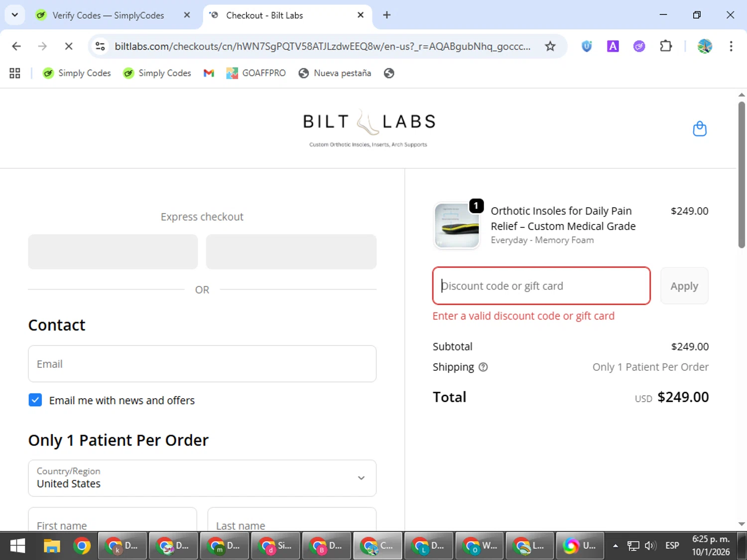Click the 'Only 1 Patient Per Order' shipping value
Screen dimensions: 747x560
tap(650, 367)
